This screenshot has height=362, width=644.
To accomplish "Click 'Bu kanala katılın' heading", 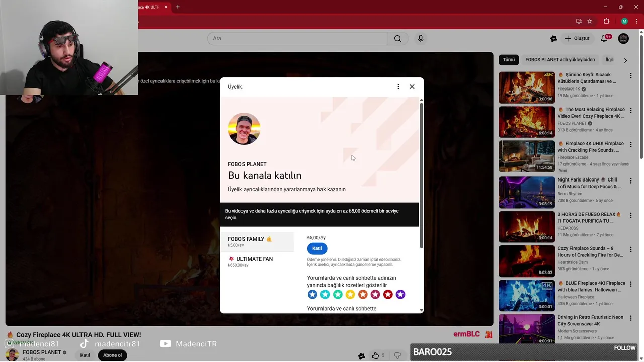I will click(265, 175).
